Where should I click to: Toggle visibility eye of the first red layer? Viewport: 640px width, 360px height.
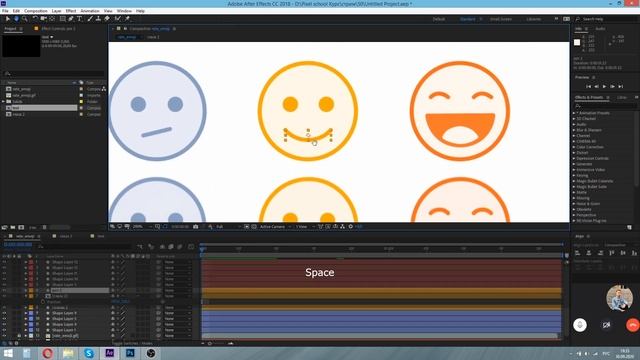[4, 262]
